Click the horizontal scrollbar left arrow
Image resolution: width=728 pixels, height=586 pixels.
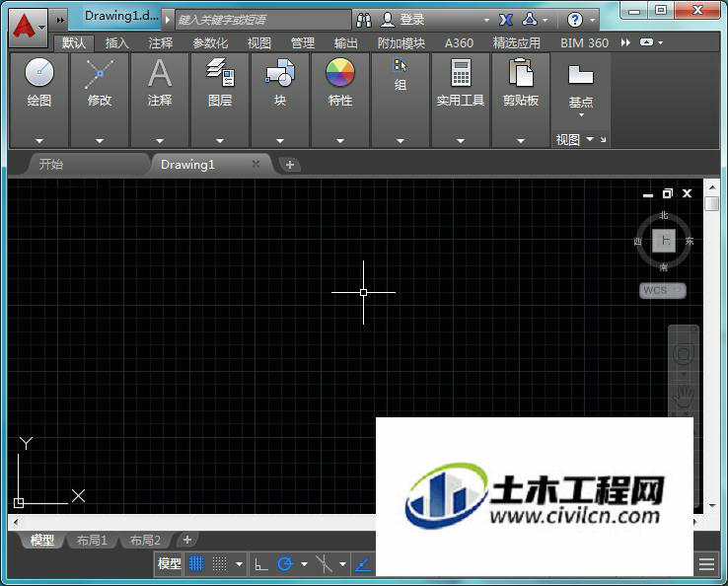coord(16,522)
